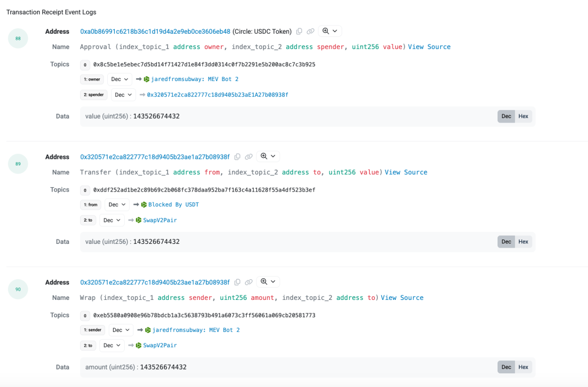The height and width of the screenshot is (387, 588).
Task: Open Dec dropdown for 2: spender topic
Action: [x=124, y=95]
